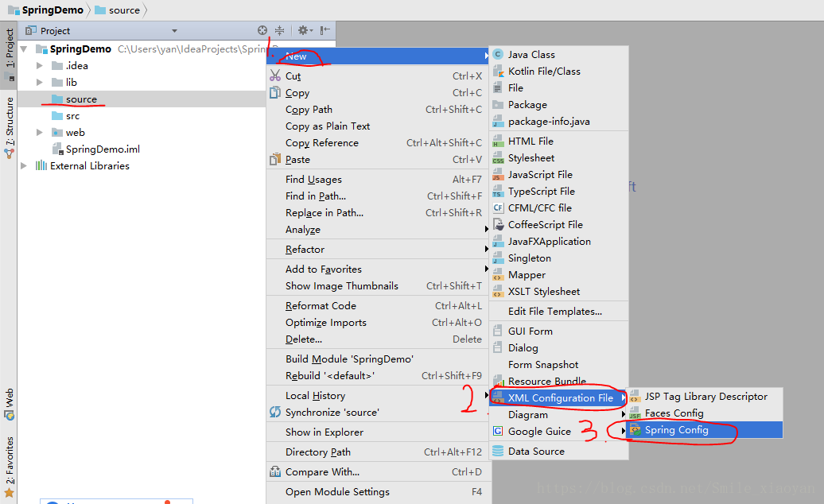Click the GUI Form icon
This screenshot has width=824, height=504.
pos(498,331)
